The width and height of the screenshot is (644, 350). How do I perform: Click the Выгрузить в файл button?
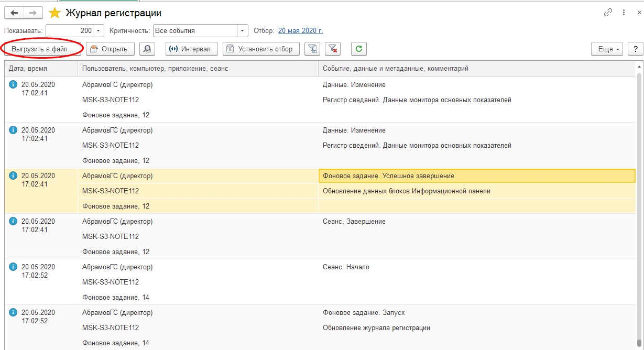coord(43,49)
